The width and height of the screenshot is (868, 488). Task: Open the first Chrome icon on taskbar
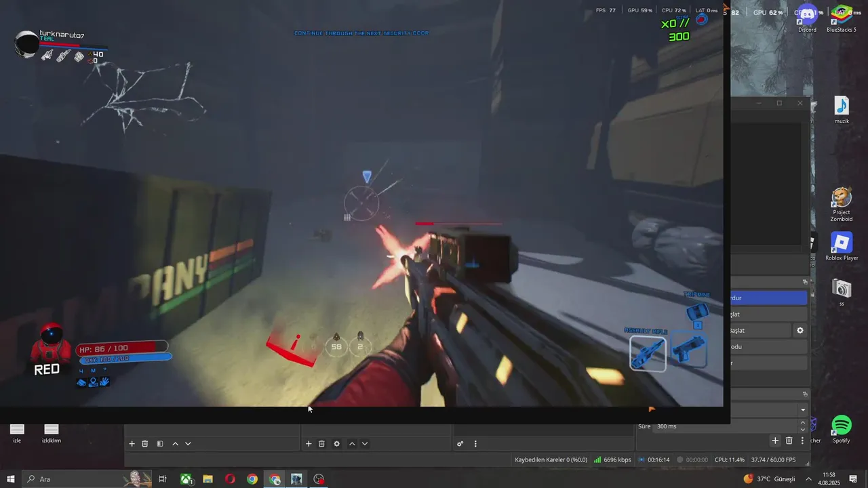point(252,479)
